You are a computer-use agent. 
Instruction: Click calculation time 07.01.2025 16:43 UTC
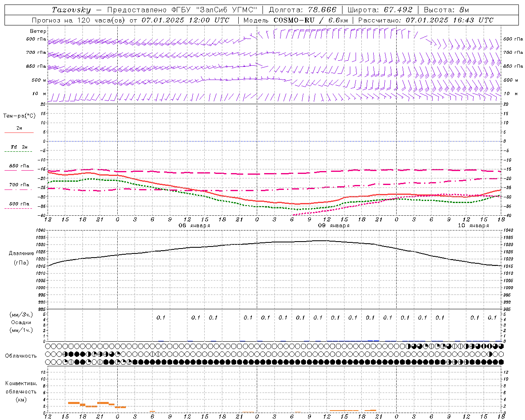[450, 20]
